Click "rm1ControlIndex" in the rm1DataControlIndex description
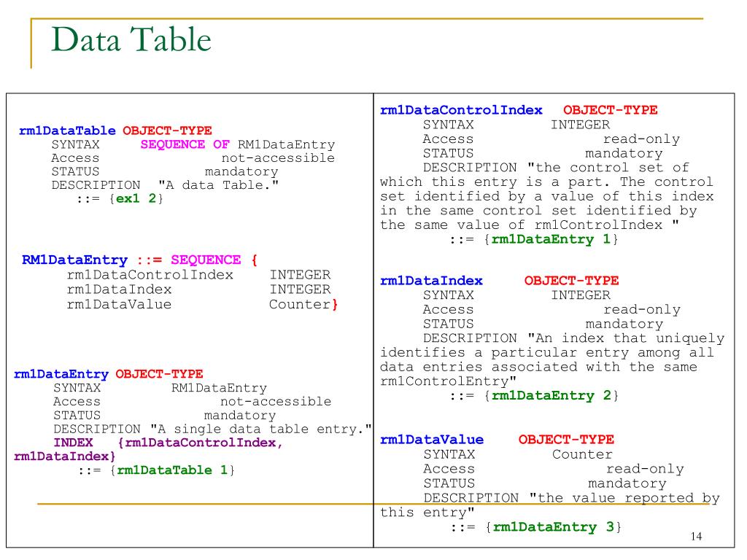The height and width of the screenshot is (560, 747). (598, 225)
